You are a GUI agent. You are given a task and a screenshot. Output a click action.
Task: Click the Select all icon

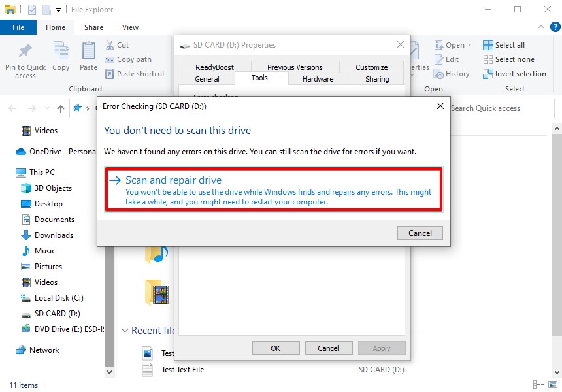(x=487, y=44)
